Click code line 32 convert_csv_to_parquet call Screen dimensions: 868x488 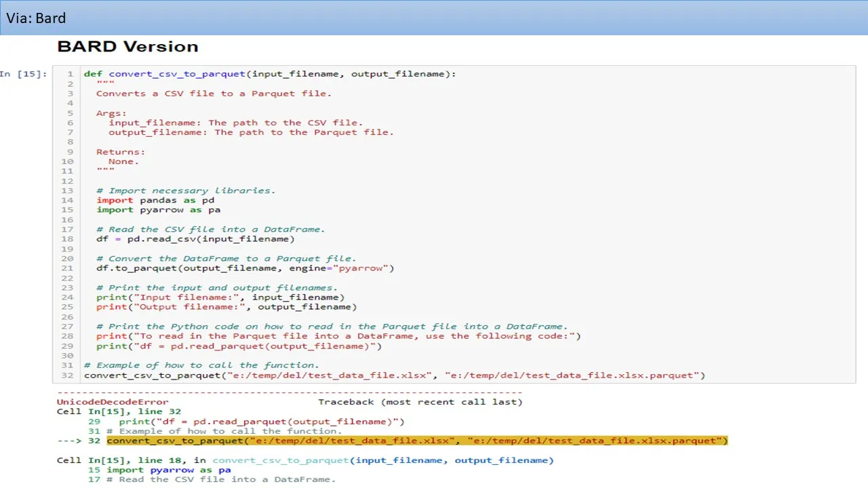pos(395,375)
